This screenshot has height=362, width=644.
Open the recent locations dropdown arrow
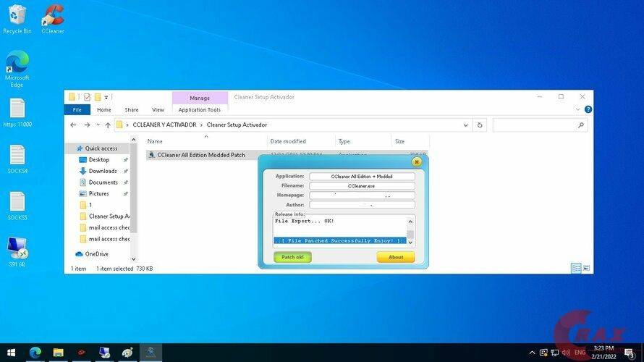pos(98,125)
